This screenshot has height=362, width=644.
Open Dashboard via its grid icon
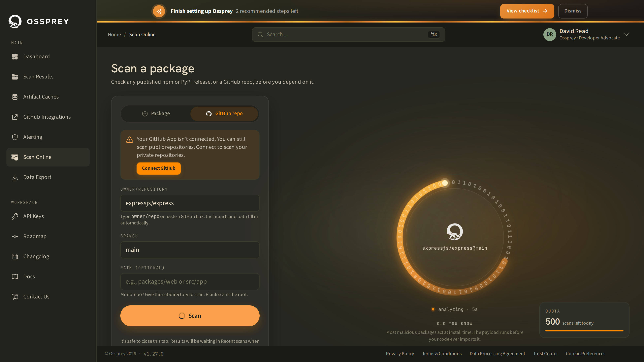[x=15, y=57]
